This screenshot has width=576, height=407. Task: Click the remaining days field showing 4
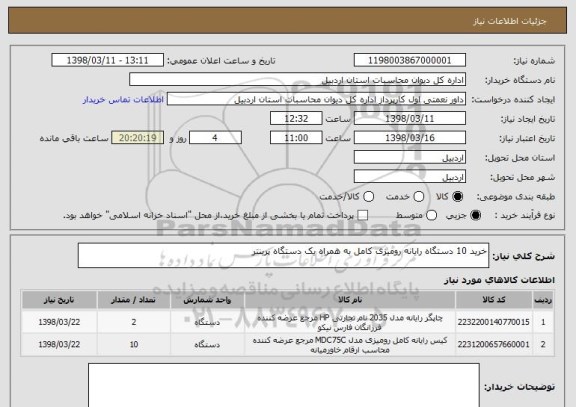[215, 138]
